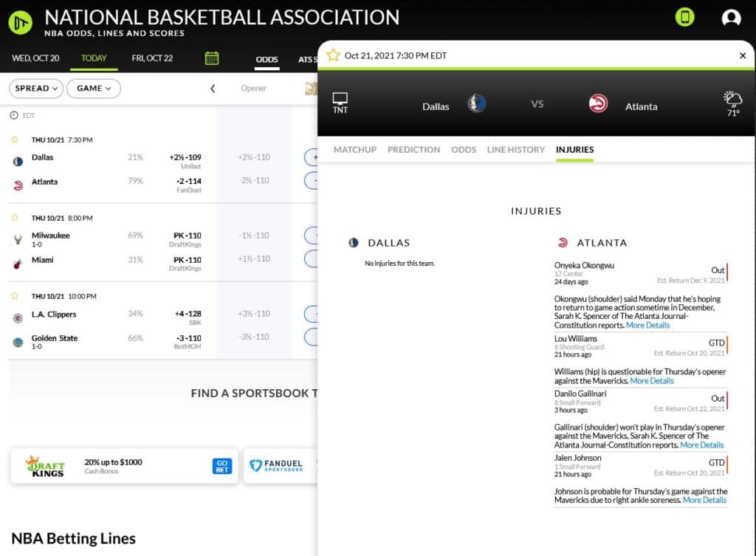Click the Miami Heat logo in odds list

(18, 264)
